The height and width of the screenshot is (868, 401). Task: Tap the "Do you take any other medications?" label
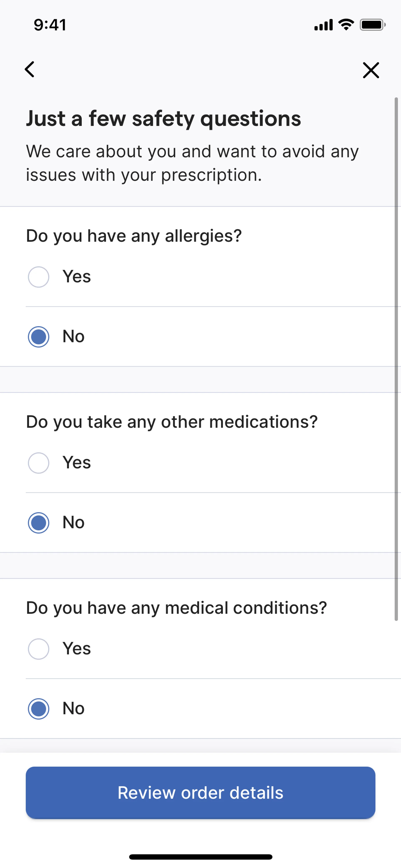tap(172, 422)
